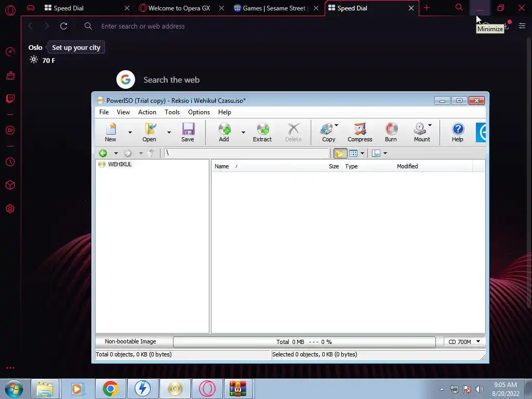Open the CD 700M media size dropdown

pyautogui.click(x=464, y=342)
